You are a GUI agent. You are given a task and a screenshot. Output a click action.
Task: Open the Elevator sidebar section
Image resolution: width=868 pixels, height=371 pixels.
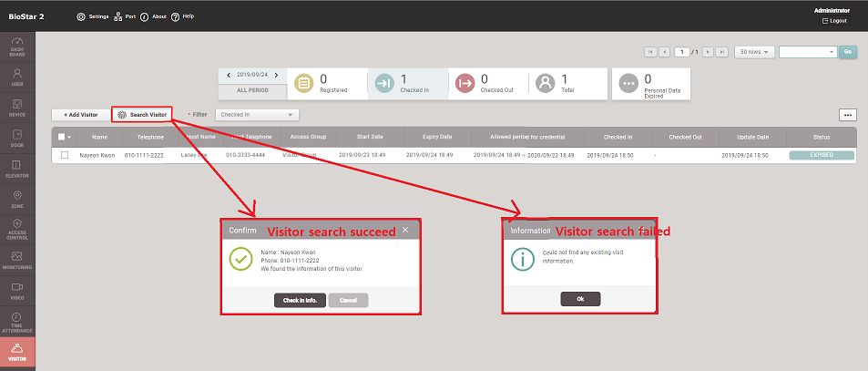point(17,170)
